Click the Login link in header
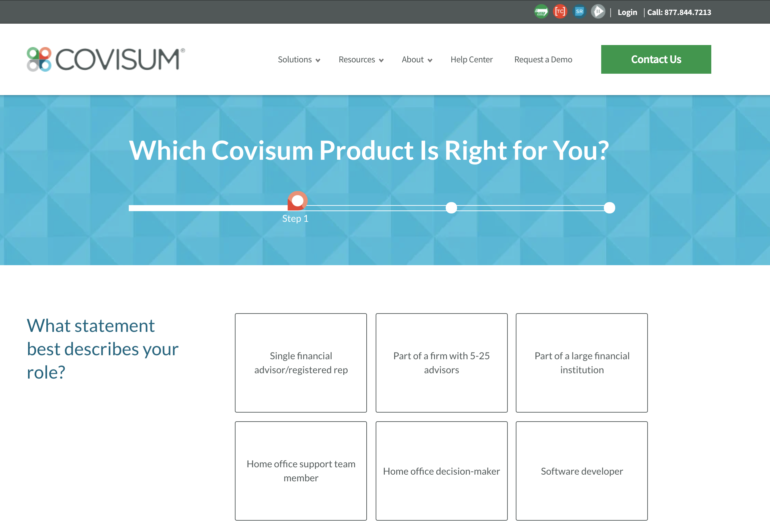The width and height of the screenshot is (770, 532). [627, 12]
